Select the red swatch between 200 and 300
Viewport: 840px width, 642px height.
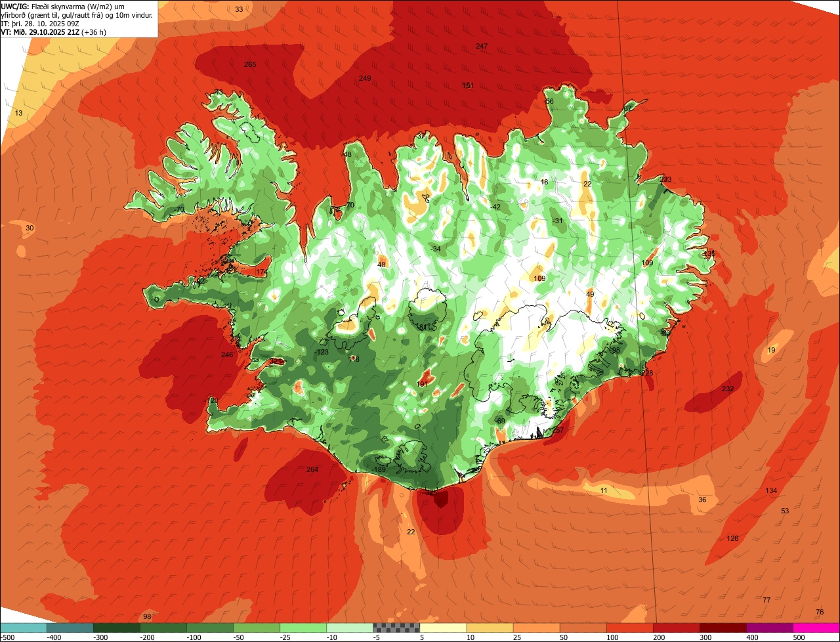point(676,628)
